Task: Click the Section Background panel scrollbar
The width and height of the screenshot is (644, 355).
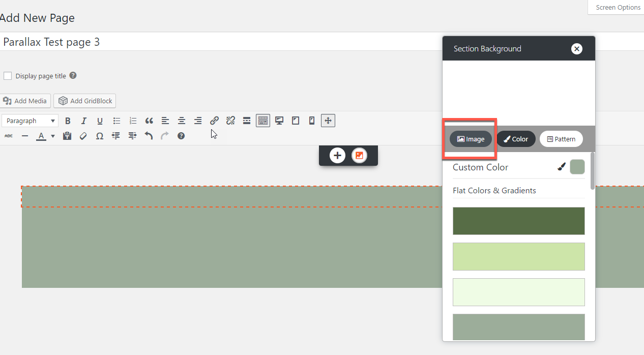Action: (593, 171)
